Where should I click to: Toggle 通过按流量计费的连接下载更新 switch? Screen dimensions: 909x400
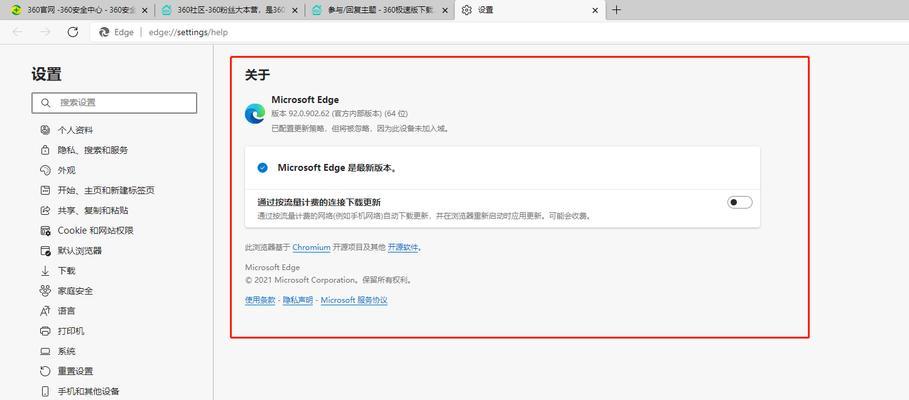tap(740, 202)
